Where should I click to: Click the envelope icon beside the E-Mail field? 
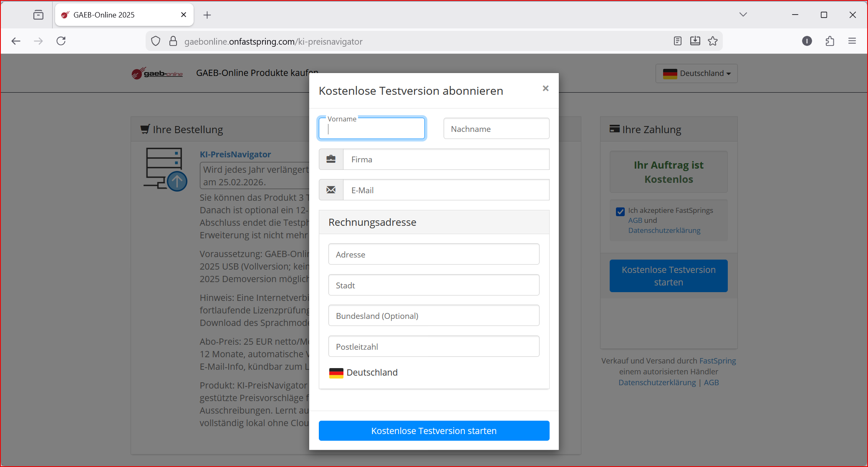pyautogui.click(x=331, y=189)
